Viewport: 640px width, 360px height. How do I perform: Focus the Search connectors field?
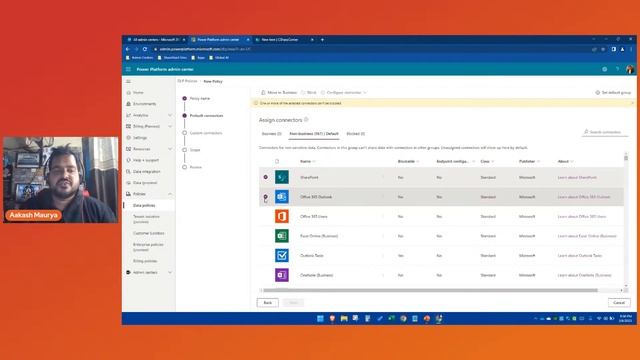point(605,132)
